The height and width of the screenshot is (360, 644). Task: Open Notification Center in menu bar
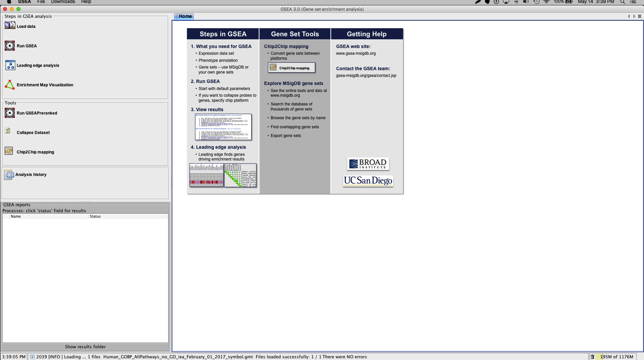tap(633, 2)
